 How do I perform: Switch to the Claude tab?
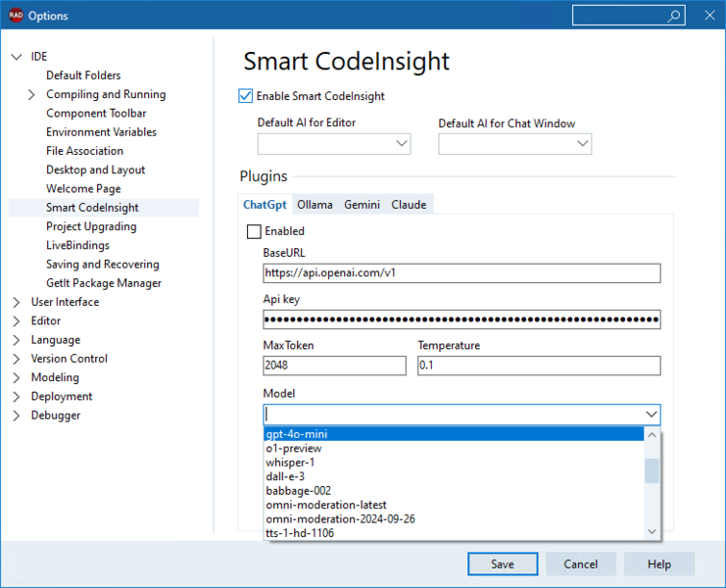click(x=409, y=205)
